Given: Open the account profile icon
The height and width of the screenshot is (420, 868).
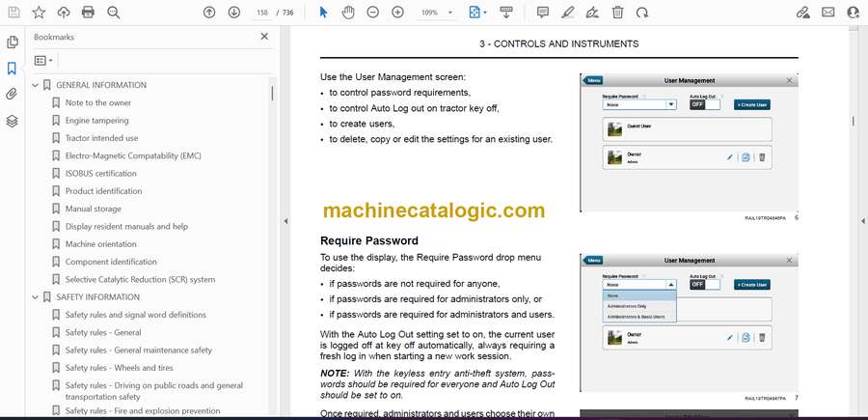Looking at the screenshot, I should click(854, 13).
